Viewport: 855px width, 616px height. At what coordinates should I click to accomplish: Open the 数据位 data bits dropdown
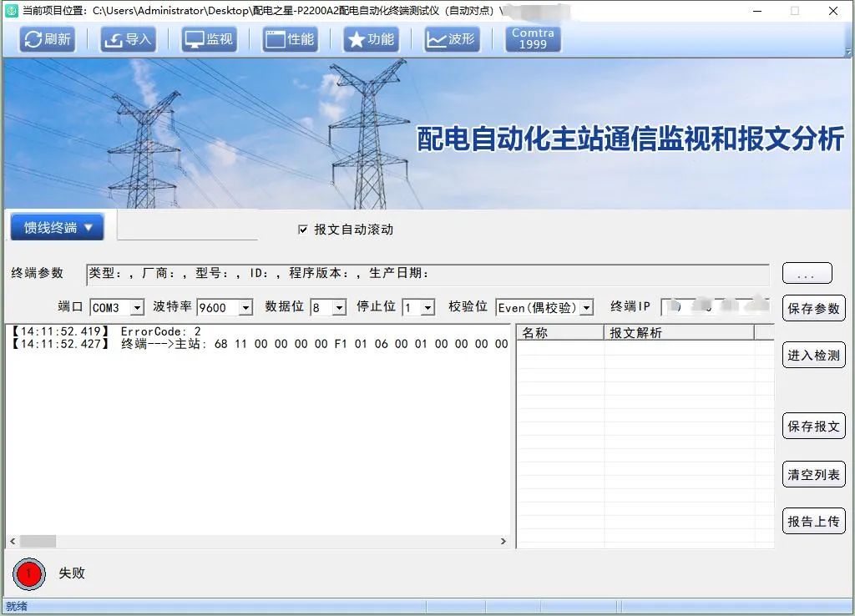pos(328,308)
